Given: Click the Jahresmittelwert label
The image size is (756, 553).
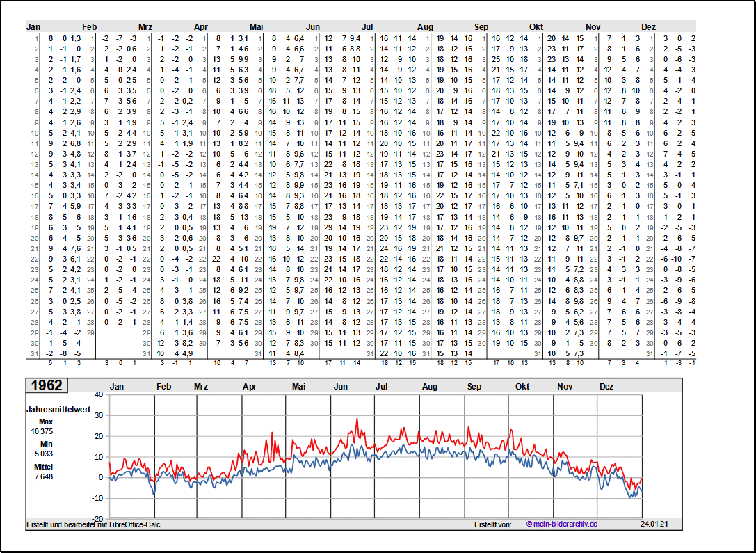Looking at the screenshot, I should point(56,410).
